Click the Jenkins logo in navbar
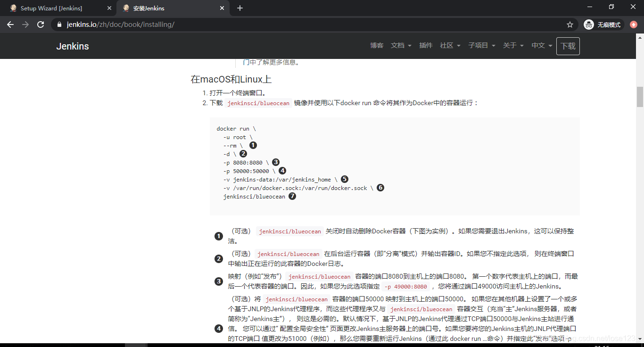The height and width of the screenshot is (347, 644). coord(73,46)
